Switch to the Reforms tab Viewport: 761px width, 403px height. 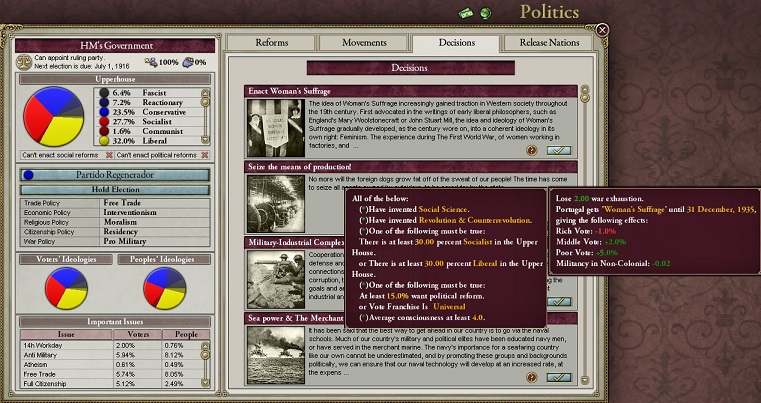click(x=271, y=43)
